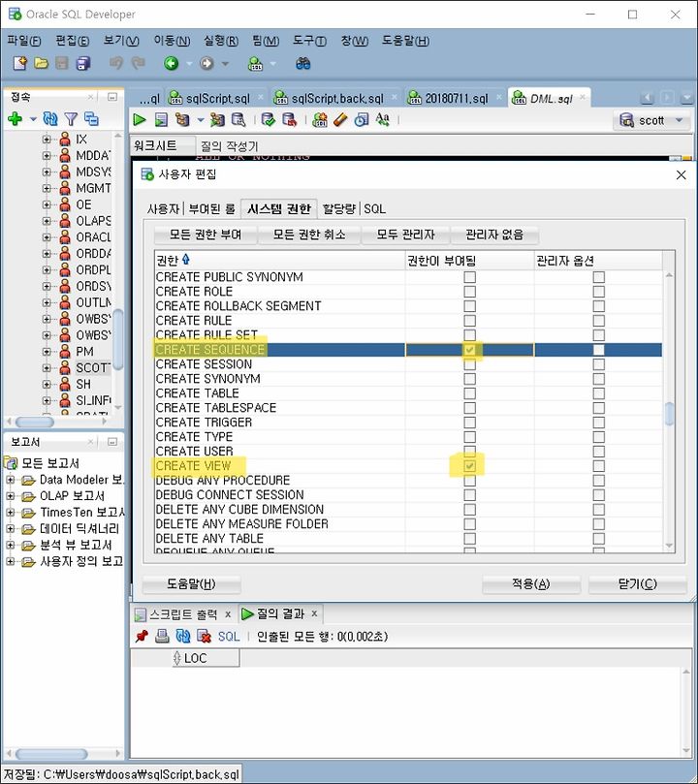The image size is (698, 784).
Task: Click 모든 권한 부여 button
Action: (206, 235)
